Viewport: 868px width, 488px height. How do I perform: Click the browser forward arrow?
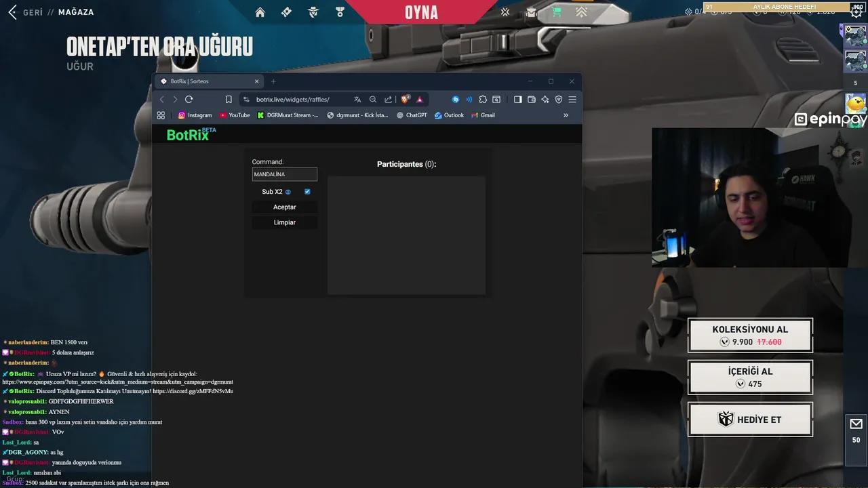175,100
